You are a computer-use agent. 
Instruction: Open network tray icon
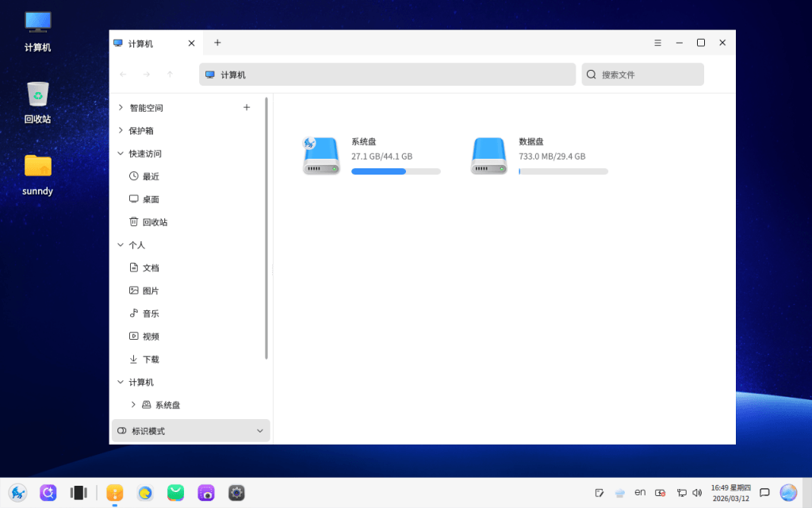(681, 492)
